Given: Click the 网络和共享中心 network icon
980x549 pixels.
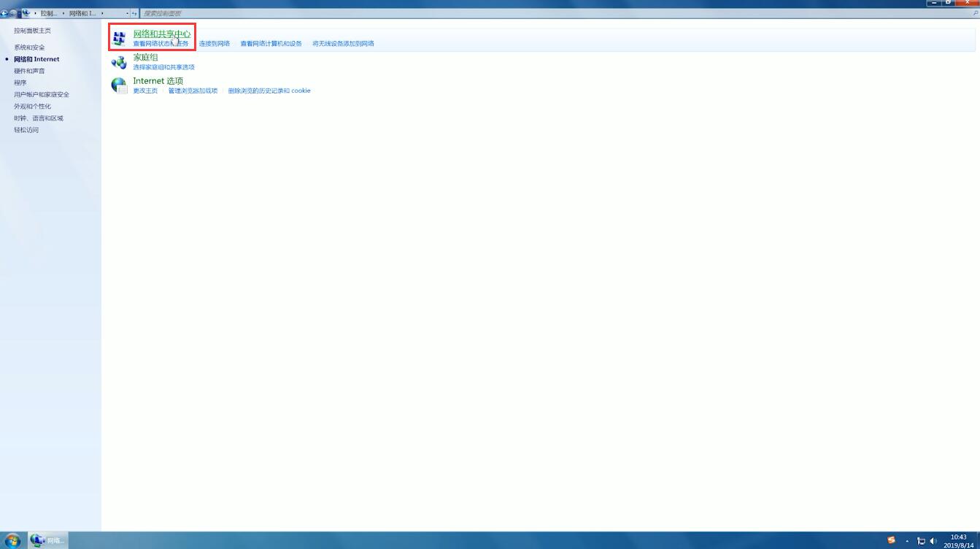Looking at the screenshot, I should click(119, 39).
